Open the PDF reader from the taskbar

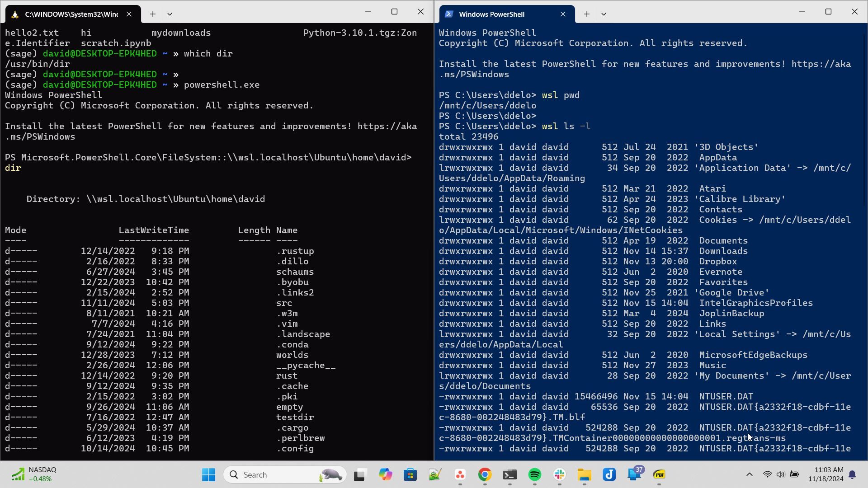[x=659, y=474]
